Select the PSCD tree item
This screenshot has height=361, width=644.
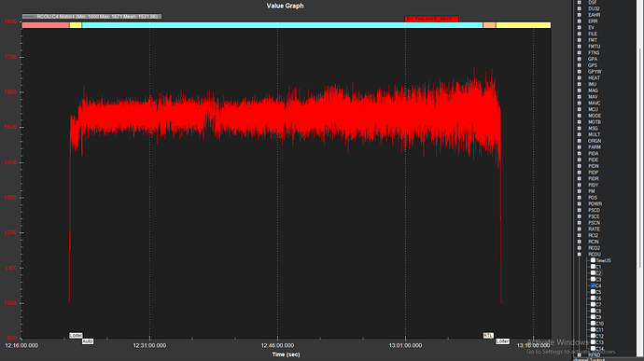pyautogui.click(x=594, y=210)
